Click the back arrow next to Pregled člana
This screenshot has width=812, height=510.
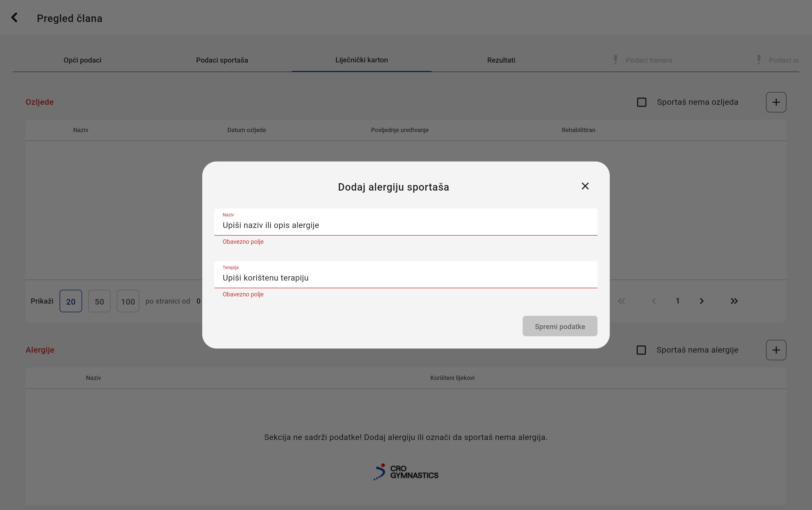(15, 18)
